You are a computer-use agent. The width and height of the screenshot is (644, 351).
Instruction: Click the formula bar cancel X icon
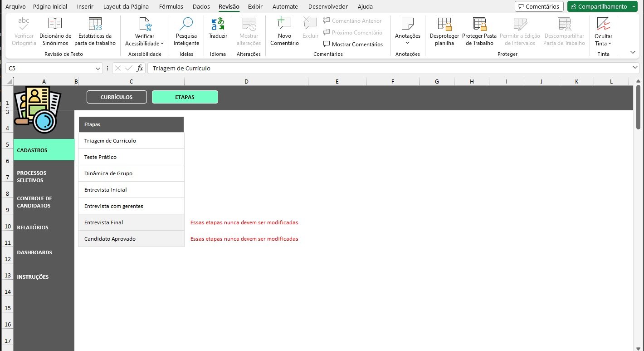click(118, 68)
